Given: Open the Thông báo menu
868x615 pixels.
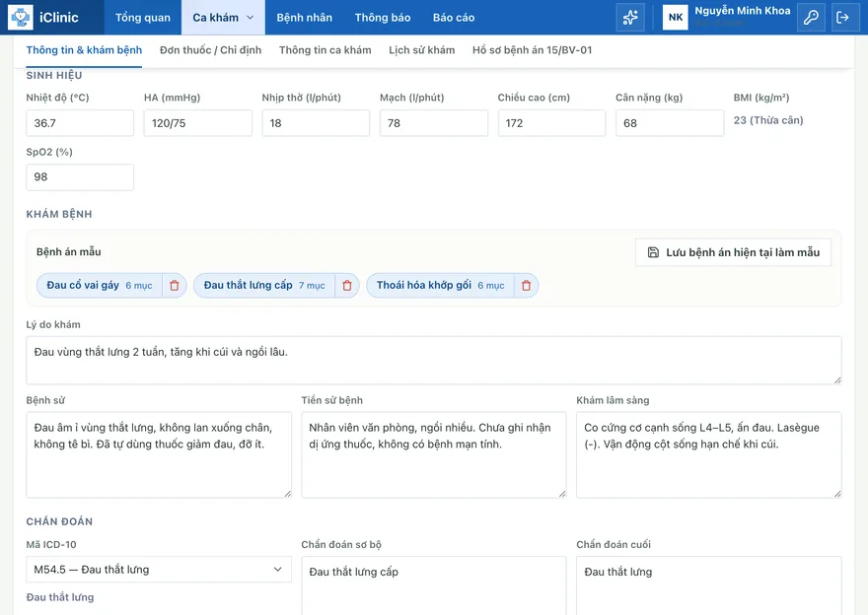Looking at the screenshot, I should (x=383, y=17).
